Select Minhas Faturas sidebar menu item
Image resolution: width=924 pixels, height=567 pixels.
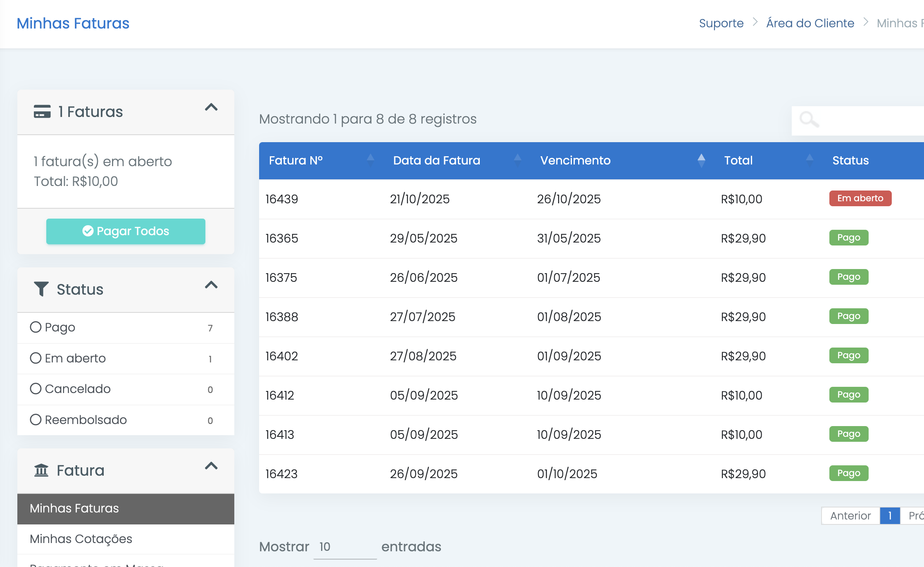point(74,508)
